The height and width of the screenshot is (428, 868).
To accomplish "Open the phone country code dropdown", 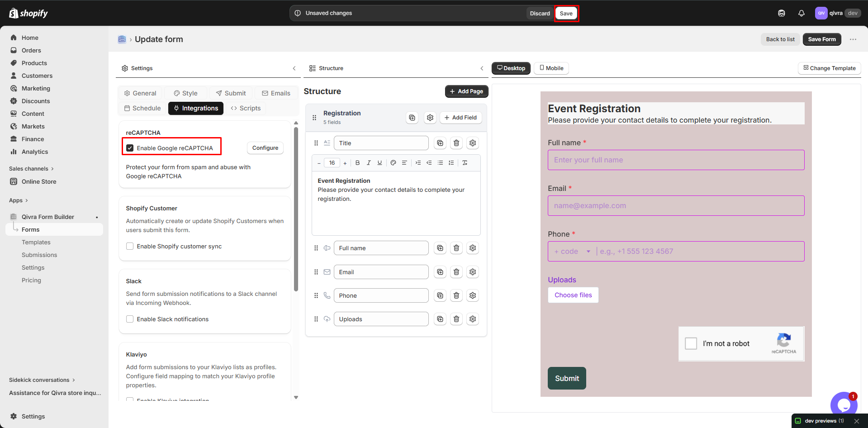I will click(x=573, y=252).
